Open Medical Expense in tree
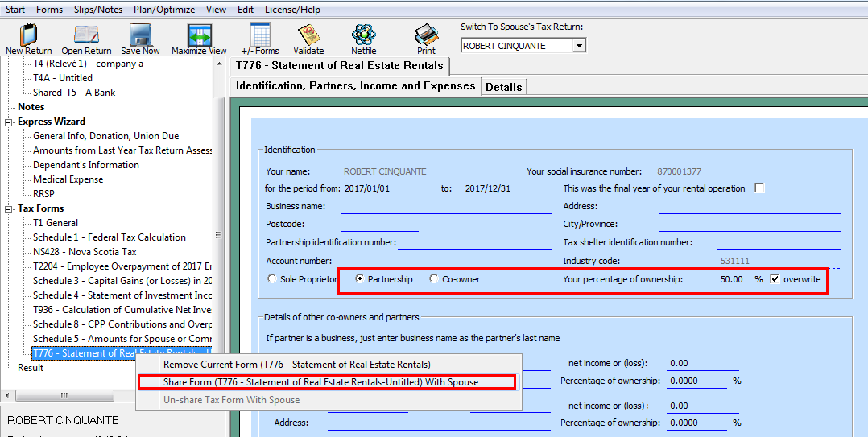This screenshot has width=868, height=437. [x=68, y=179]
